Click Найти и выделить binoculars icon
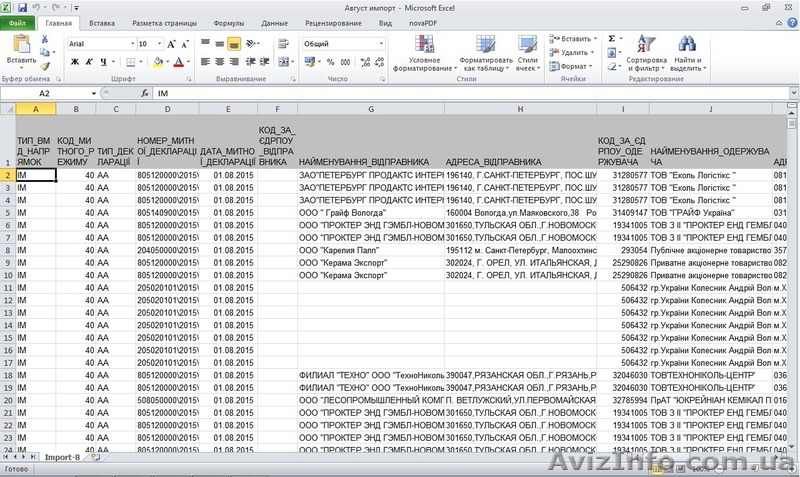 click(x=688, y=52)
